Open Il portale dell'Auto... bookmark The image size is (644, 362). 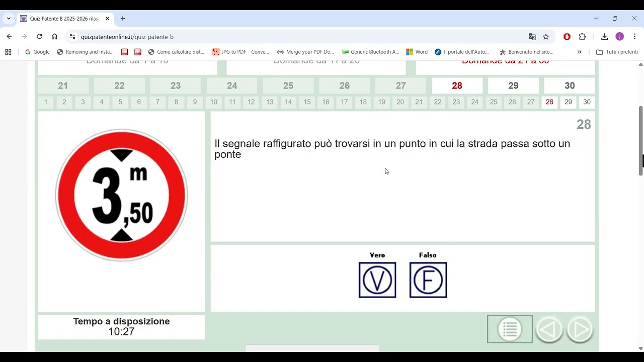tap(462, 52)
